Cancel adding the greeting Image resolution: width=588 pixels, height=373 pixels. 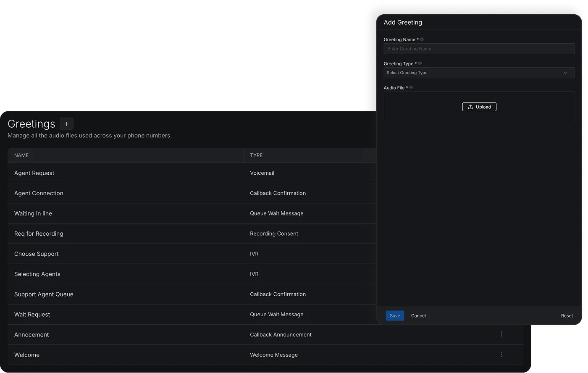(x=418, y=316)
